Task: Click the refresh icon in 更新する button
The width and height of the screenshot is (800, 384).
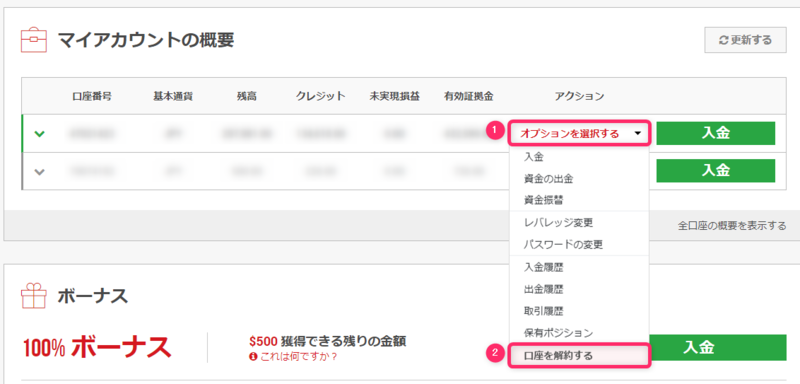Action: [x=723, y=40]
